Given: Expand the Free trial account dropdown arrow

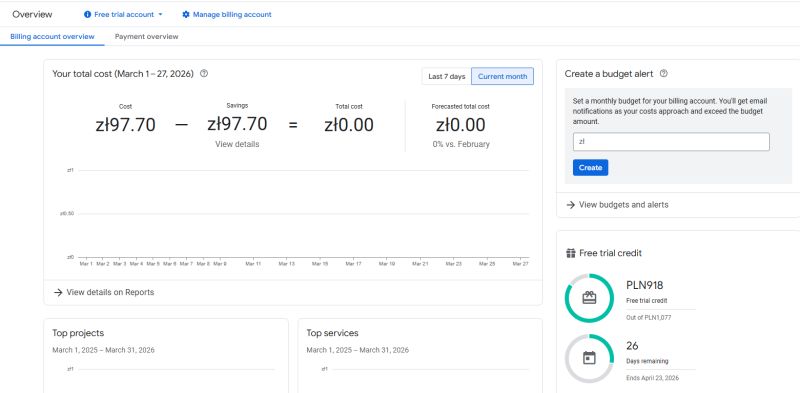Looking at the screenshot, I should (160, 15).
